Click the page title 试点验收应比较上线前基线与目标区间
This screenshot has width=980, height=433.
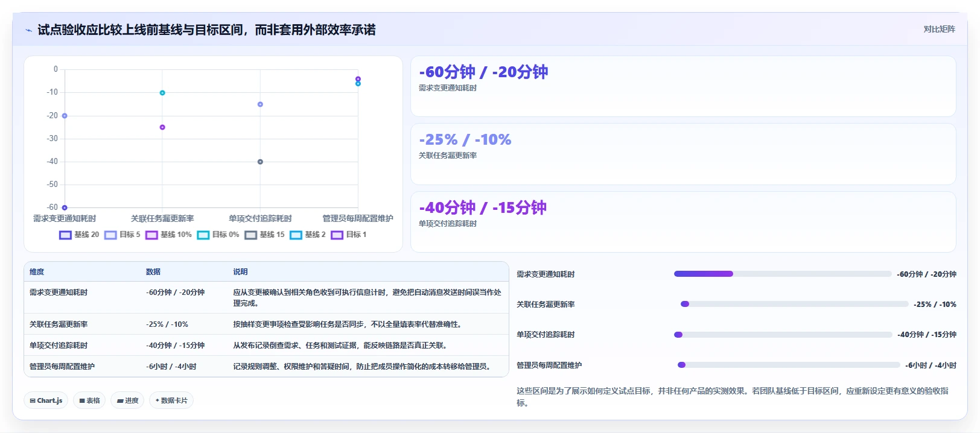[206, 30]
